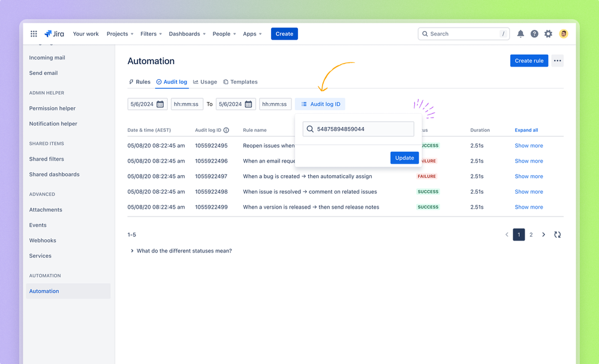599x364 pixels.
Task: Open settings gear icon
Action: point(548,34)
